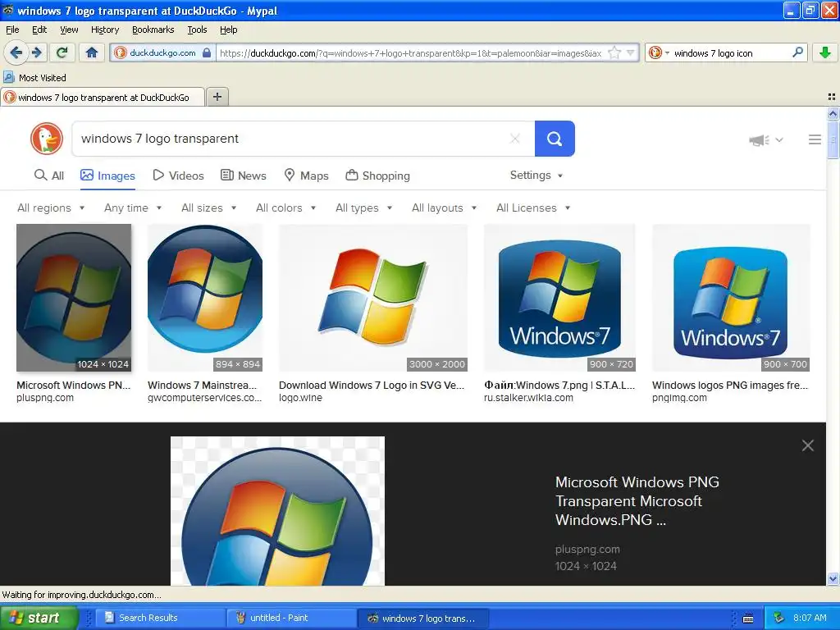Open the megaphone spread menu icon

[765, 139]
